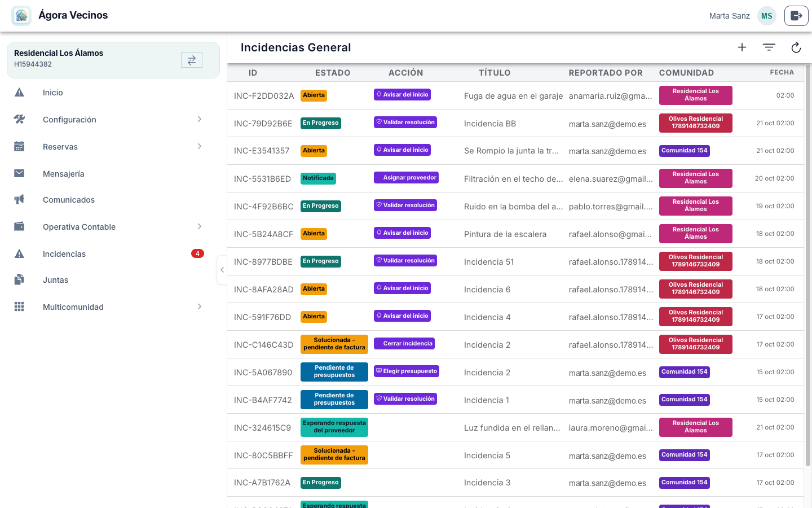Expand the Multicomunidad submenu chevron
The image size is (812, 508).
pos(200,306)
